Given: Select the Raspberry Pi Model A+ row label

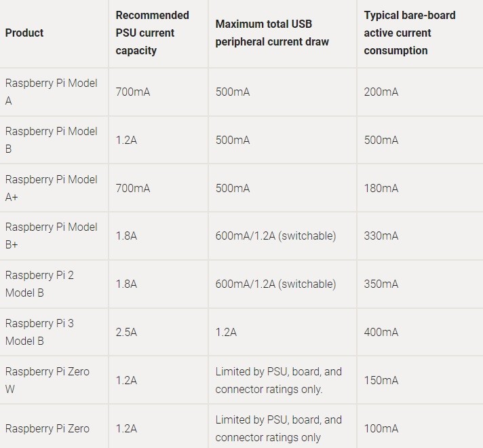Looking at the screenshot, I should [x=51, y=188].
